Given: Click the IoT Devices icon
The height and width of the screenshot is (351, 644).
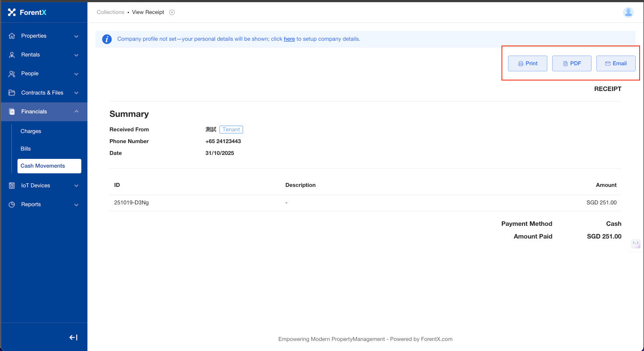Looking at the screenshot, I should coord(12,186).
